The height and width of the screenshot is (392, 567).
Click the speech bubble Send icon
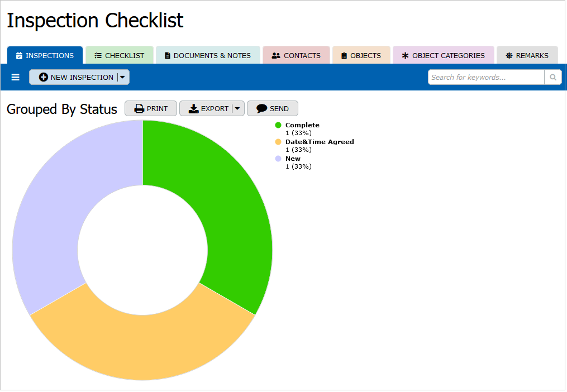[x=261, y=109]
